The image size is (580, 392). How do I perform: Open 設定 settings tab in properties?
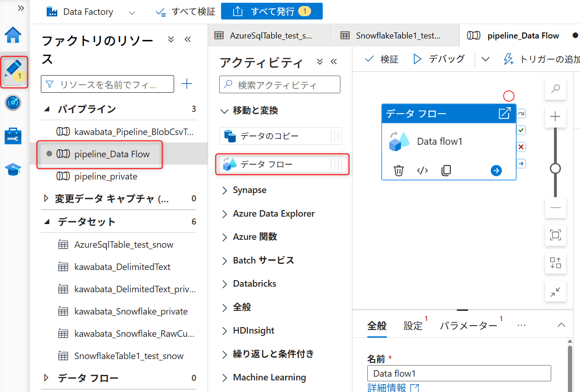(413, 326)
